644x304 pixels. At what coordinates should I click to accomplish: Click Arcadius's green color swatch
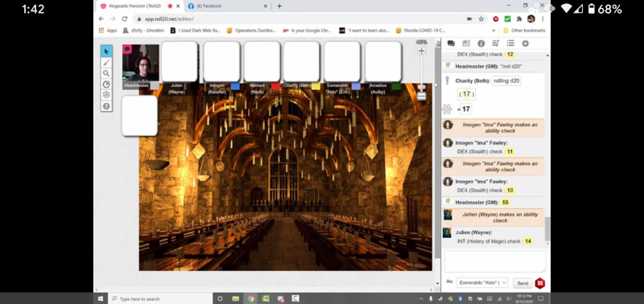[x=396, y=86]
